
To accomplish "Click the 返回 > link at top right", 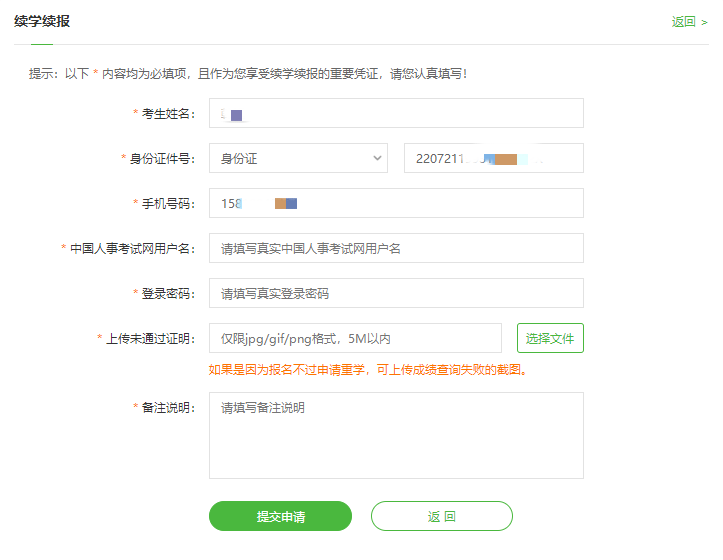I will point(689,22).
